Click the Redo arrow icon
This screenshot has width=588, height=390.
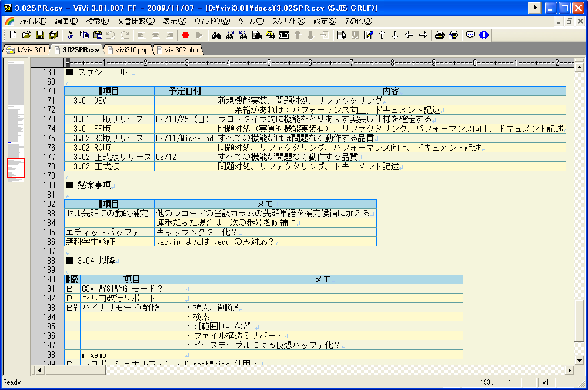(x=125, y=35)
